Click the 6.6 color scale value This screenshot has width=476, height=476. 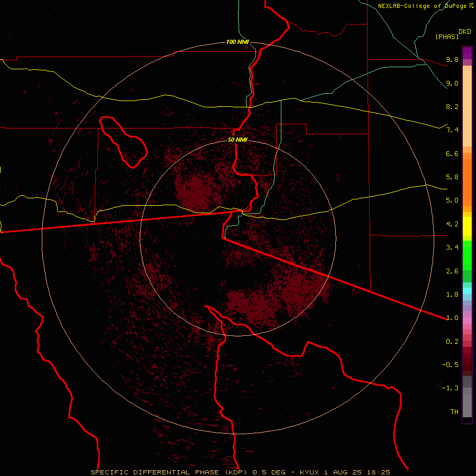452,153
